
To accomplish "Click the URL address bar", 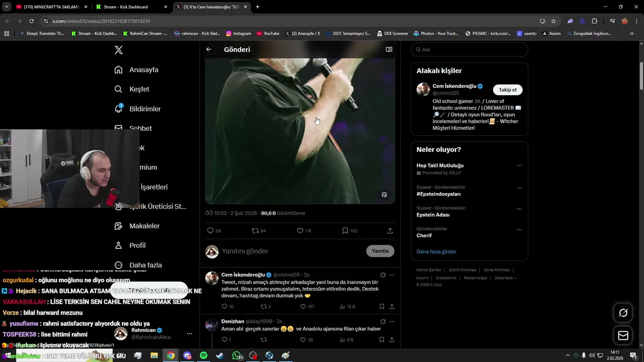I will tap(292, 21).
